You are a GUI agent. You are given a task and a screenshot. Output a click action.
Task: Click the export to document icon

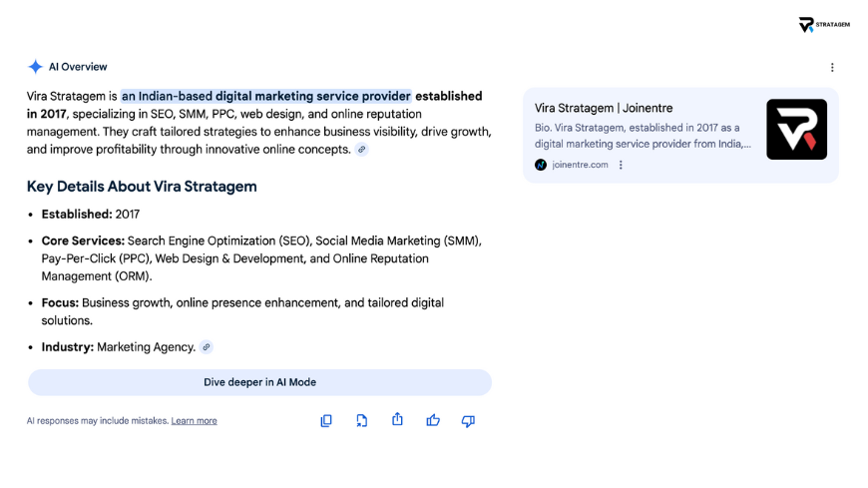click(361, 421)
